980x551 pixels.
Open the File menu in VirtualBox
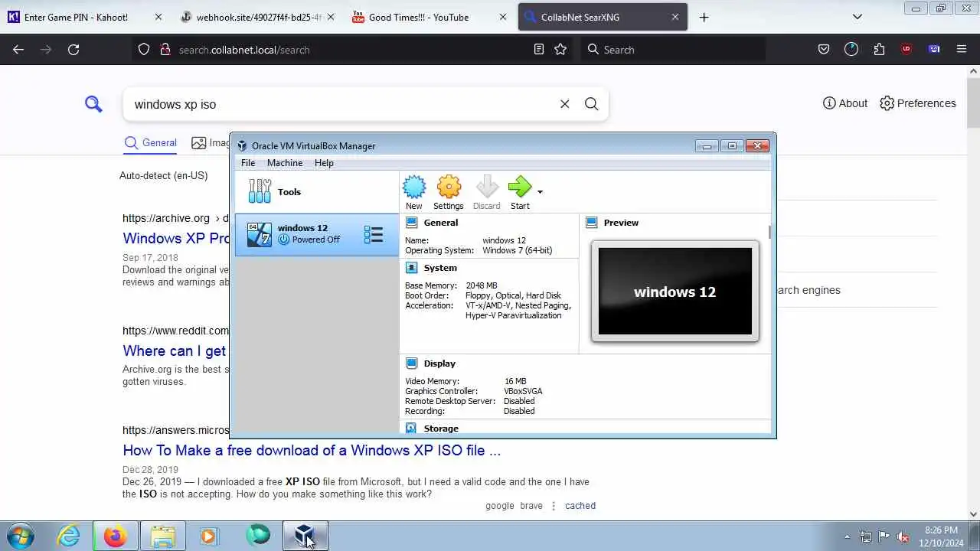coord(248,163)
